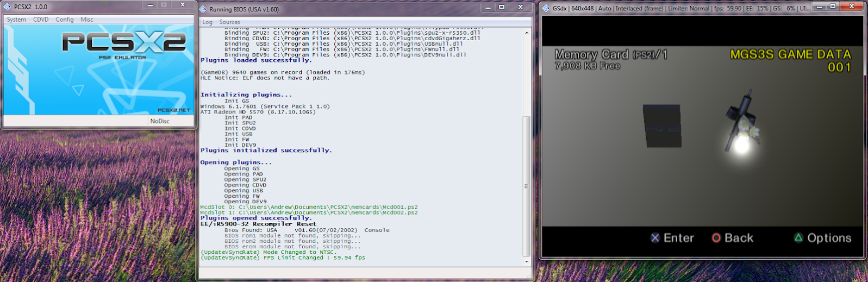The width and height of the screenshot is (868, 282).
Task: Click 'Initializing plugins...' log heading
Action: click(x=246, y=95)
